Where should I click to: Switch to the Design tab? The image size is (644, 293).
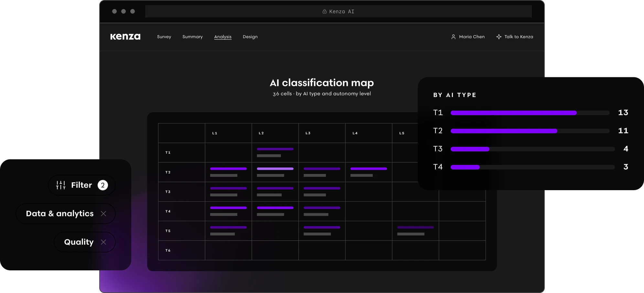click(250, 37)
